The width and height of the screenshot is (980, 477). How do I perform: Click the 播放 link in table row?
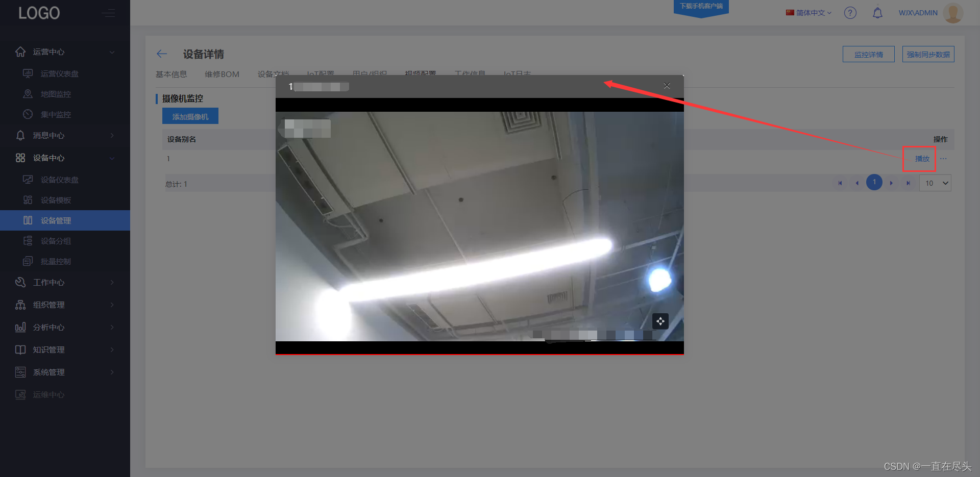pos(922,159)
